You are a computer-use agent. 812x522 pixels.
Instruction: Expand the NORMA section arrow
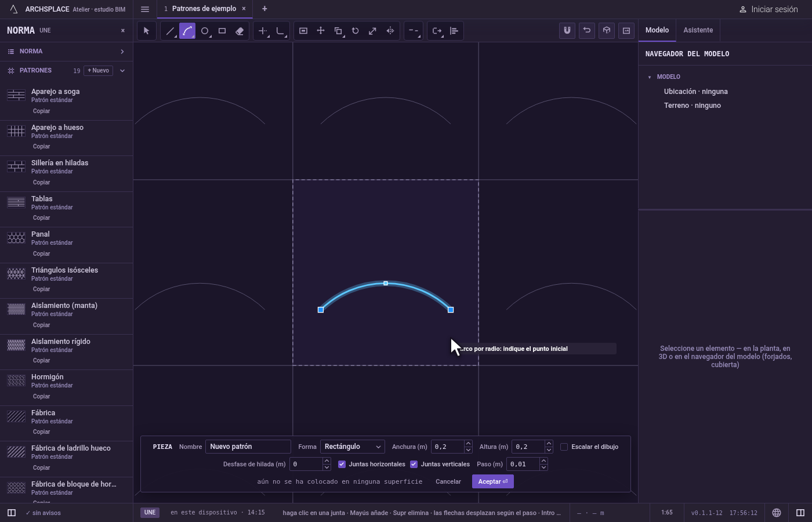(x=122, y=52)
